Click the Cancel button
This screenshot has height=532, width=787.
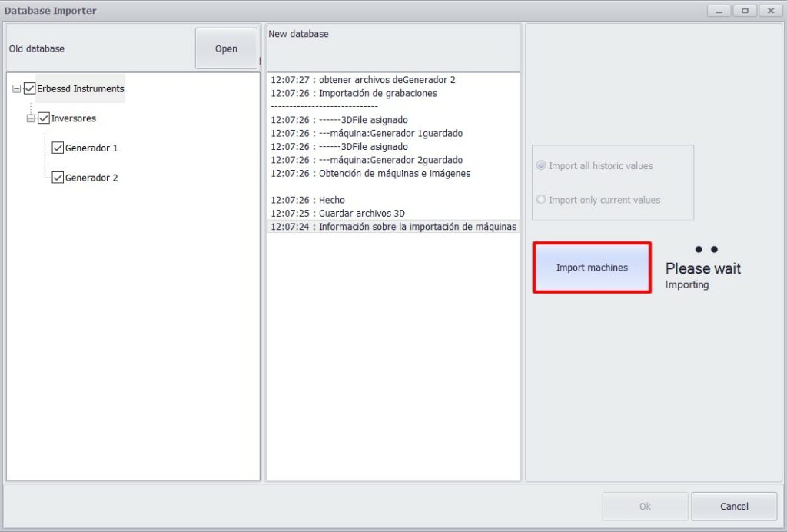[x=734, y=506]
